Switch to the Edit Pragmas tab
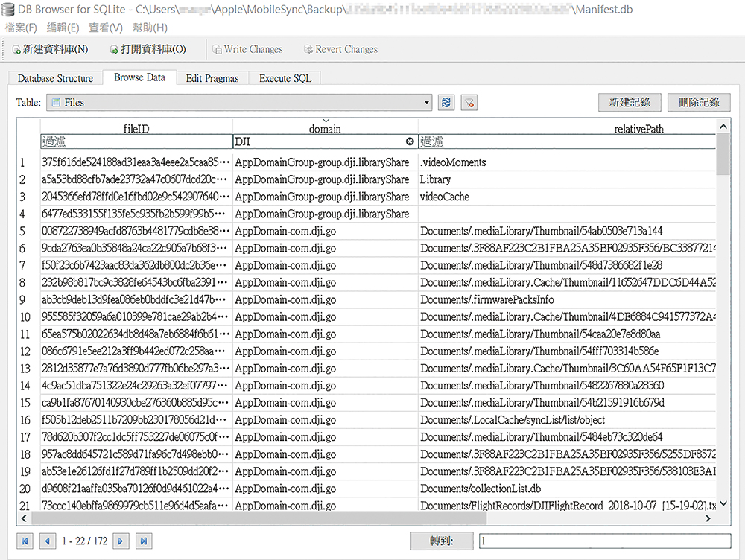 click(212, 78)
